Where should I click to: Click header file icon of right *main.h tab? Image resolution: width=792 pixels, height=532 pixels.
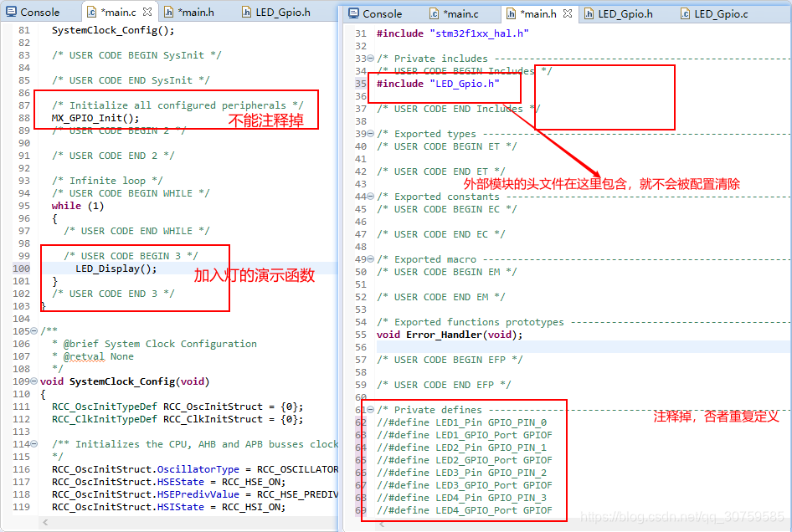(511, 13)
